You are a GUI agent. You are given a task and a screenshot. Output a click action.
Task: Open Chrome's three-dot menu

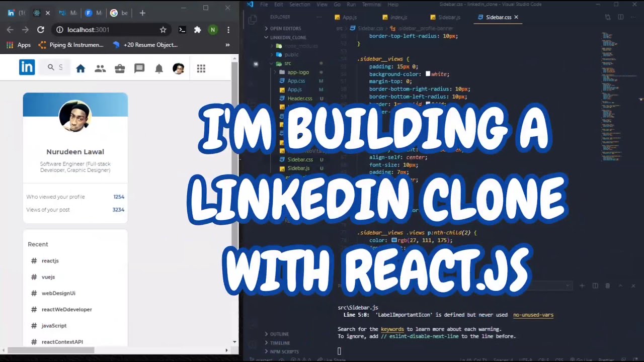[x=228, y=30]
